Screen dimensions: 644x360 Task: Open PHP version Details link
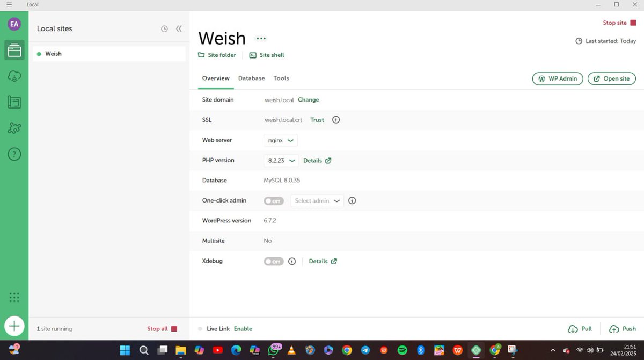pos(317,160)
